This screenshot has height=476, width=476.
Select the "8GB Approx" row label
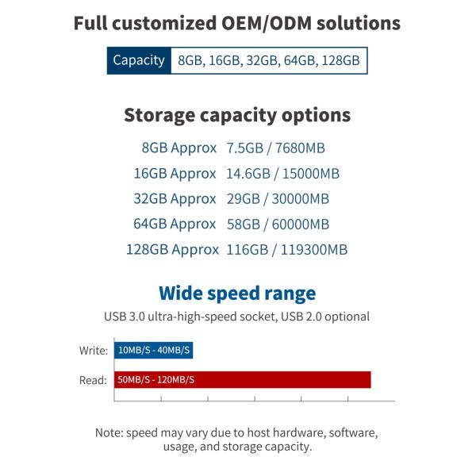(178, 148)
